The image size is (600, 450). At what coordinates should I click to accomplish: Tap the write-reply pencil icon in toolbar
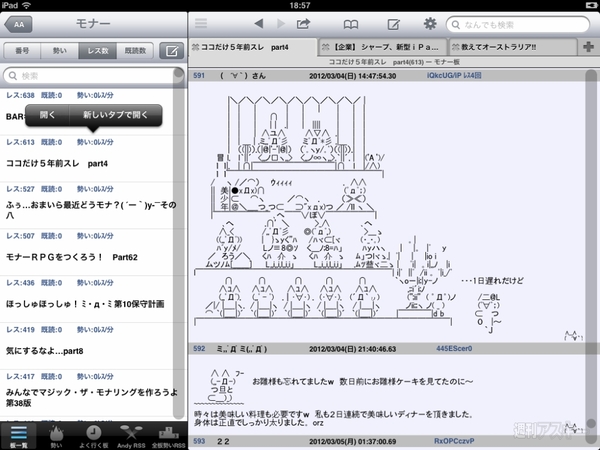click(x=393, y=24)
